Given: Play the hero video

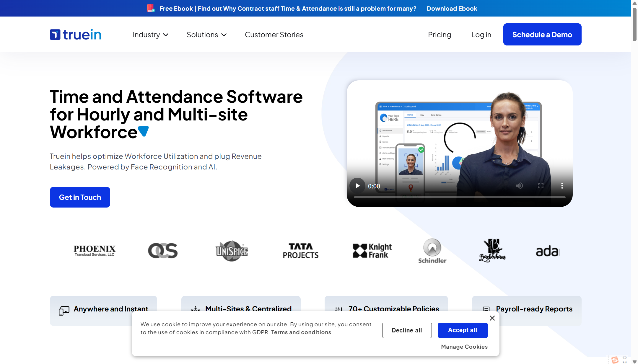Looking at the screenshot, I should 357,186.
